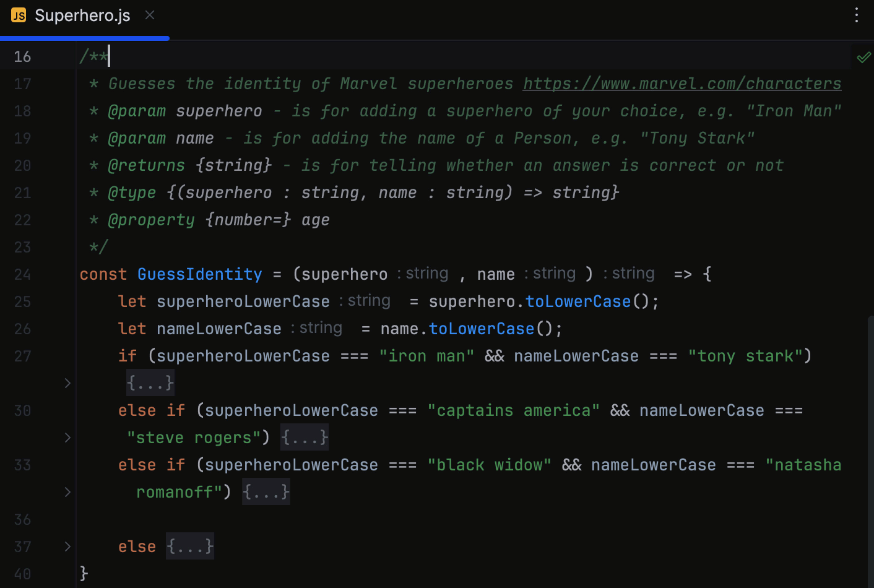Click the @returns tag in the JSDoc comment
The width and height of the screenshot is (874, 588).
146,165
